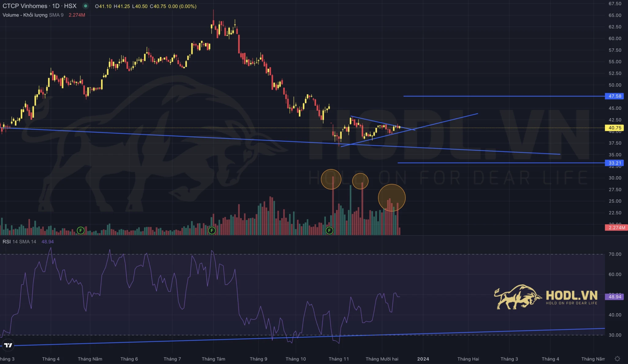Click the 2024 label on time axis
This screenshot has height=364, width=628.
423,359
